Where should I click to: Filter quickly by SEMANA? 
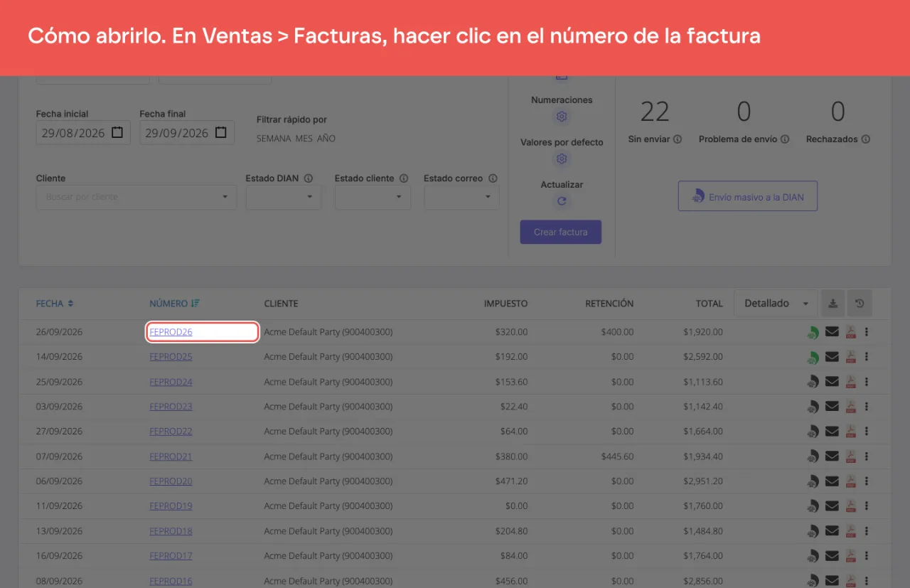pyautogui.click(x=274, y=139)
